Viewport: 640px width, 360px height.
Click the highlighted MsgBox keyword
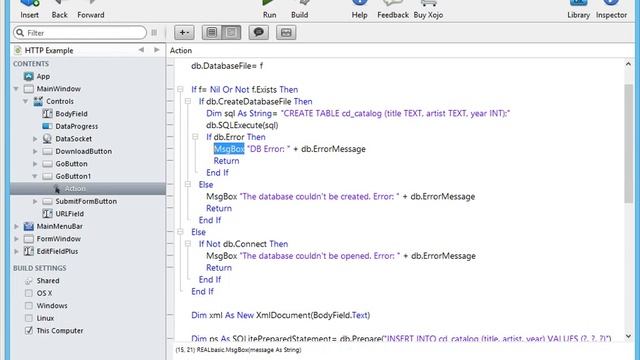pyautogui.click(x=229, y=149)
